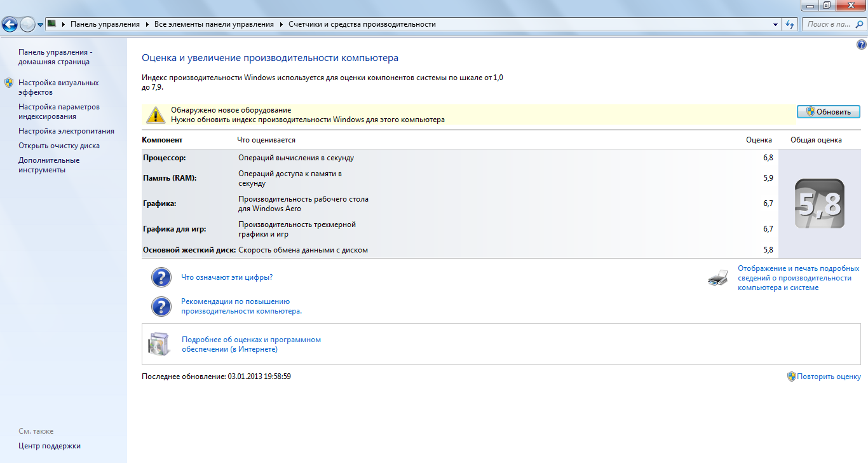Maximize the window using the title bar button
The width and height of the screenshot is (868, 463).
(x=827, y=5)
